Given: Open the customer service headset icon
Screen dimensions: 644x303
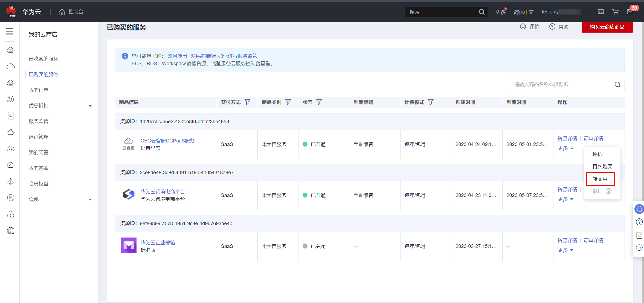Looking at the screenshot, I should 639,209.
